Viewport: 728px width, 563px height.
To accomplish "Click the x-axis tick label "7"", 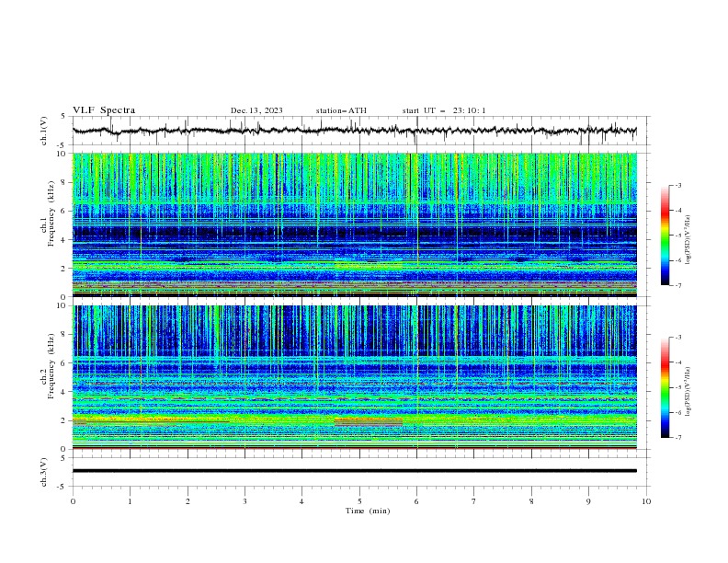I will point(474,501).
